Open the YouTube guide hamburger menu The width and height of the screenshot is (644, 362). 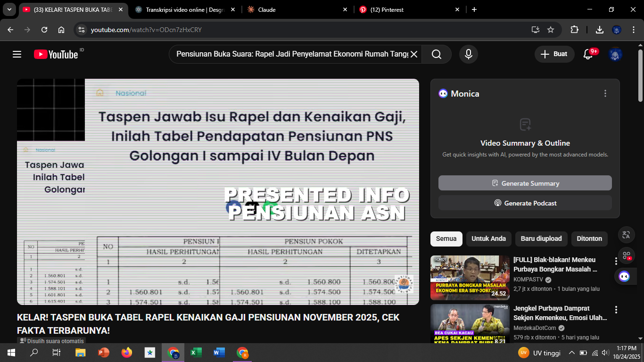(x=17, y=54)
